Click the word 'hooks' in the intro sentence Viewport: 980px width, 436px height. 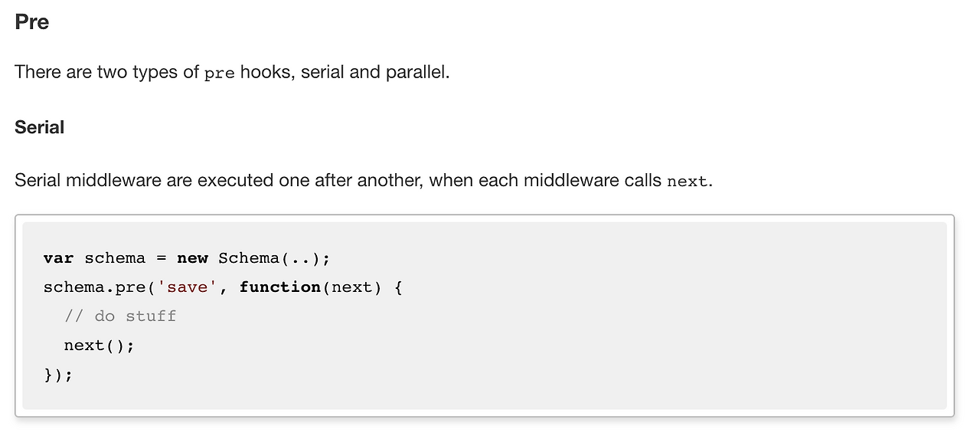[x=266, y=73]
